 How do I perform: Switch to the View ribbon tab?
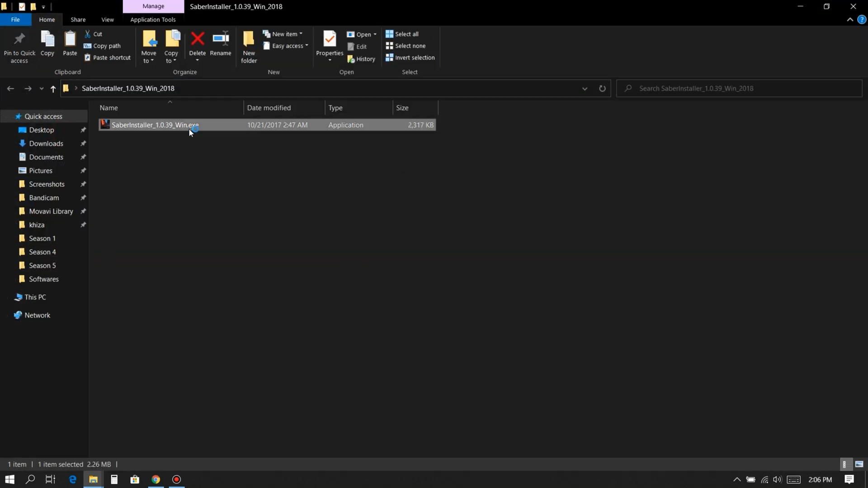[x=108, y=19]
